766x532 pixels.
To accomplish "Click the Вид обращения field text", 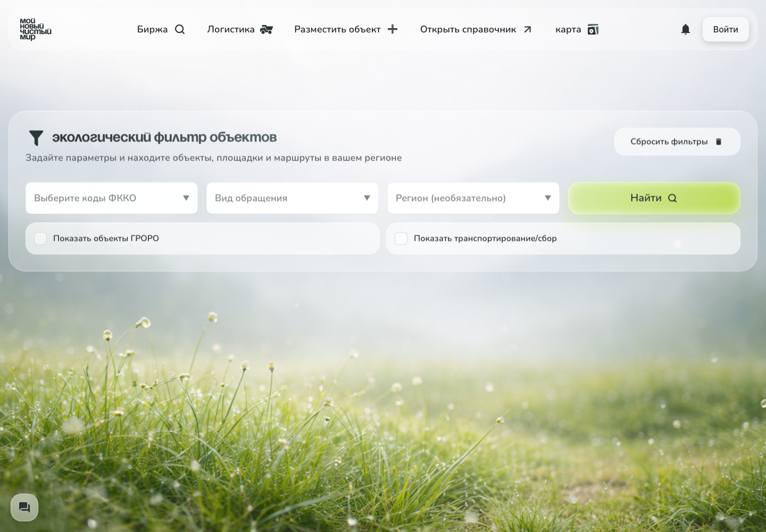I will pyautogui.click(x=251, y=198).
